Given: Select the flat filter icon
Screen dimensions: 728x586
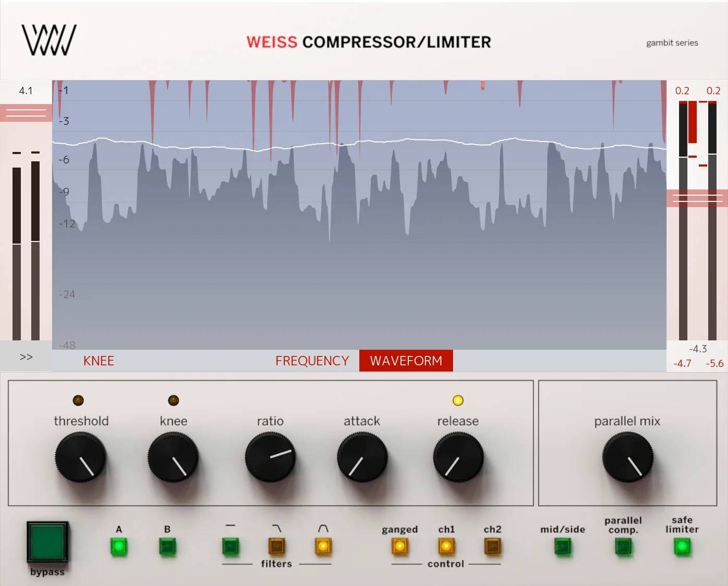Looking at the screenshot, I should click(231, 547).
